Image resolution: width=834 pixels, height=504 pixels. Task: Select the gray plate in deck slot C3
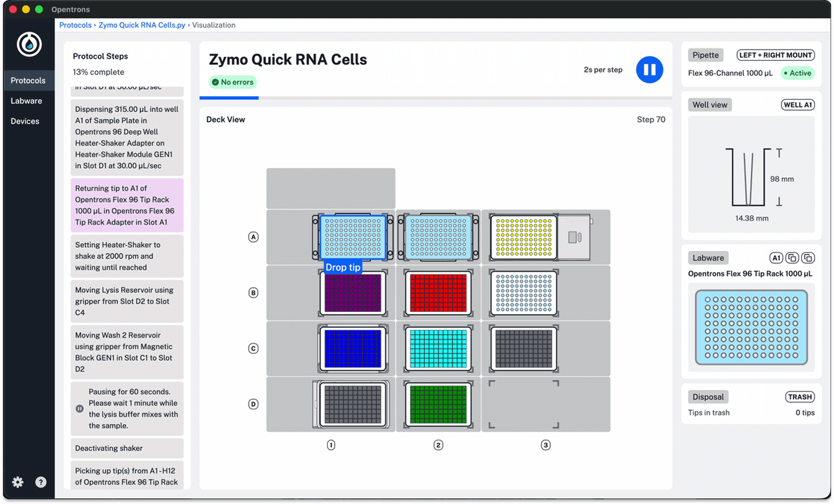coord(524,349)
